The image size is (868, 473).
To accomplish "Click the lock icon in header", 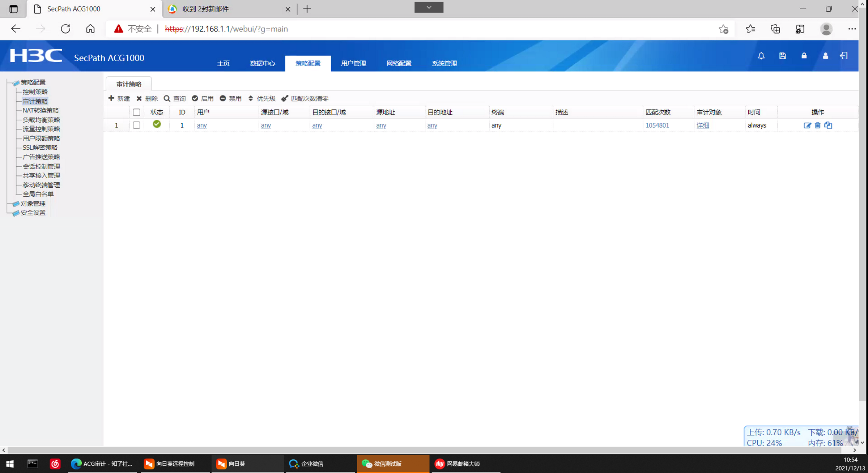I will [x=804, y=56].
